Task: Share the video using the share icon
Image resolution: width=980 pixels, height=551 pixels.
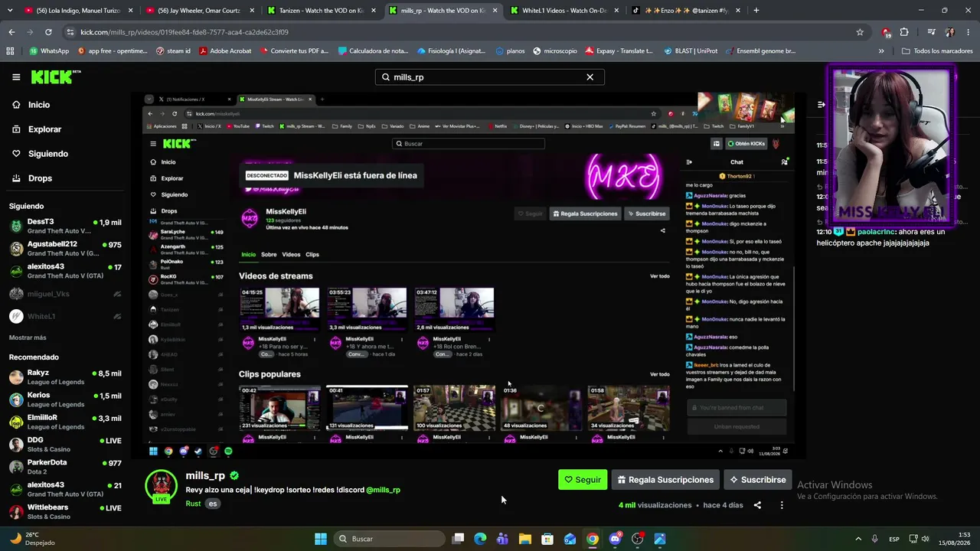Action: [x=757, y=505]
